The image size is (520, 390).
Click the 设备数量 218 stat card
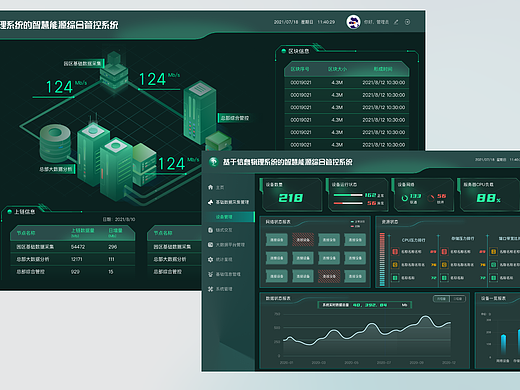(291, 195)
